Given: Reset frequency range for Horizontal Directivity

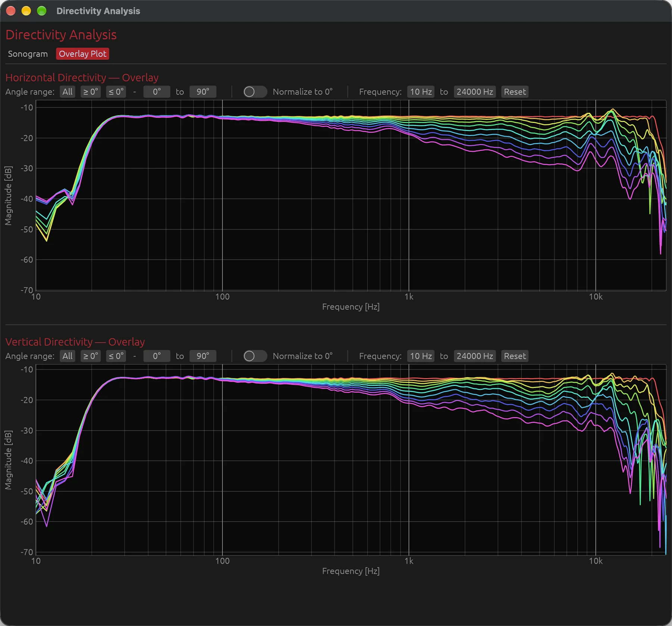Looking at the screenshot, I should click(x=515, y=92).
